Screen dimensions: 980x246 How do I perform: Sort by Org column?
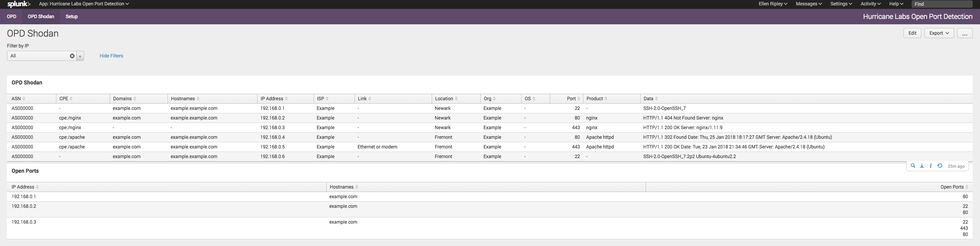point(489,99)
